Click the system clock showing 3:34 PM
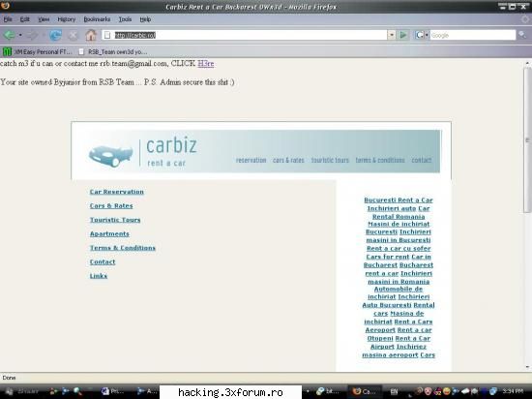 click(513, 391)
